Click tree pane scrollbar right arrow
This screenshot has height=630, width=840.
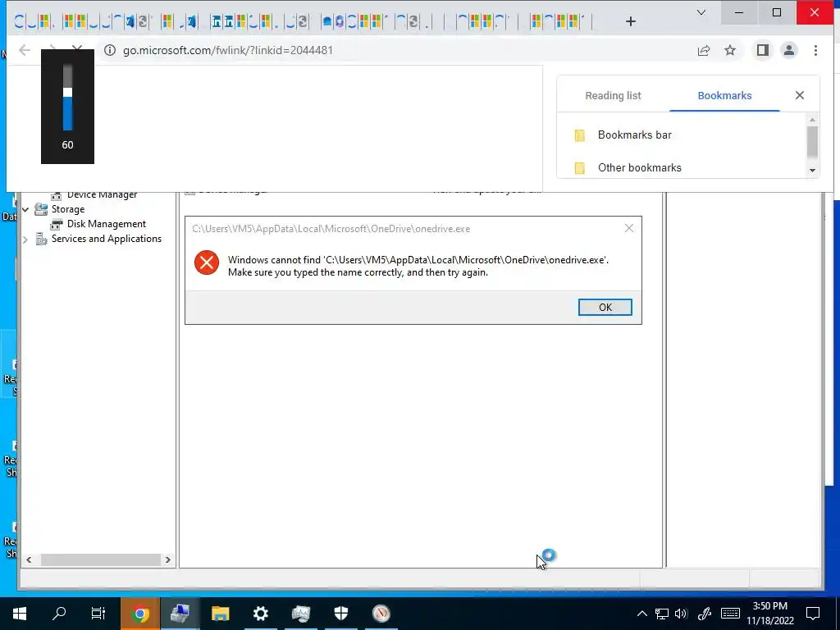click(167, 559)
